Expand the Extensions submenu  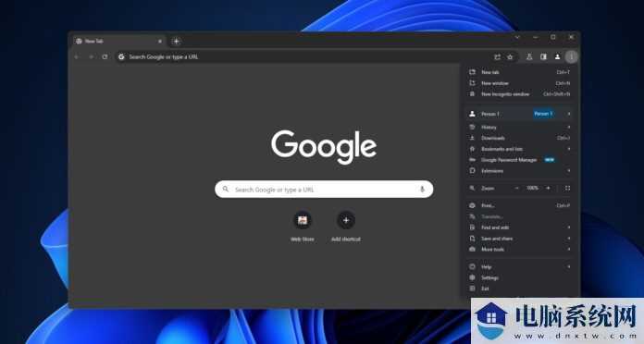519,171
